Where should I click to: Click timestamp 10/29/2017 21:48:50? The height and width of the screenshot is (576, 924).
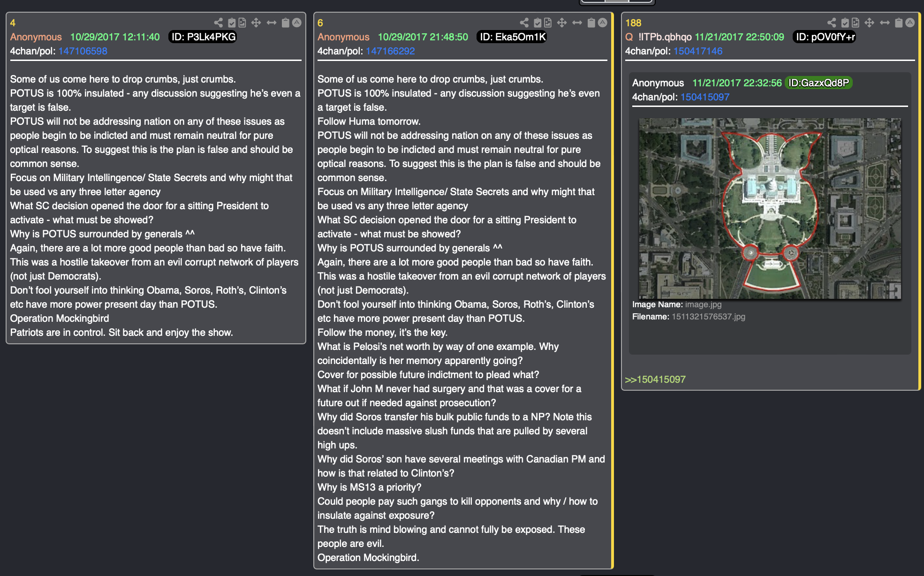(x=423, y=37)
